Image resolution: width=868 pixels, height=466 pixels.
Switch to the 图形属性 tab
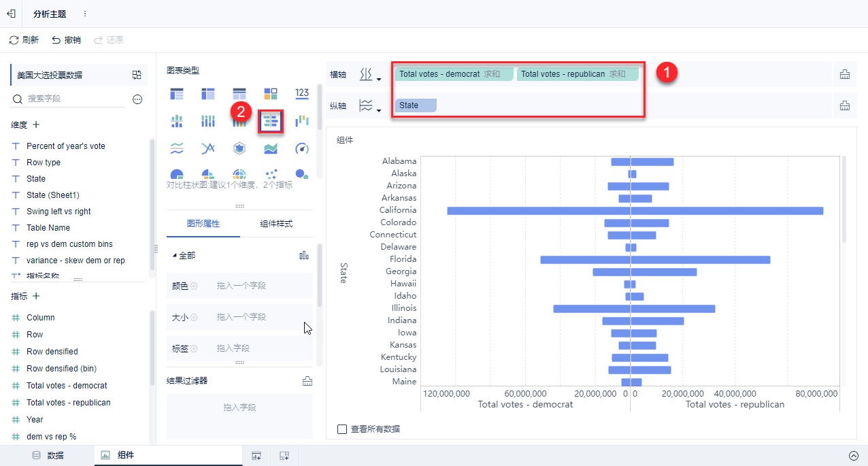(x=203, y=224)
